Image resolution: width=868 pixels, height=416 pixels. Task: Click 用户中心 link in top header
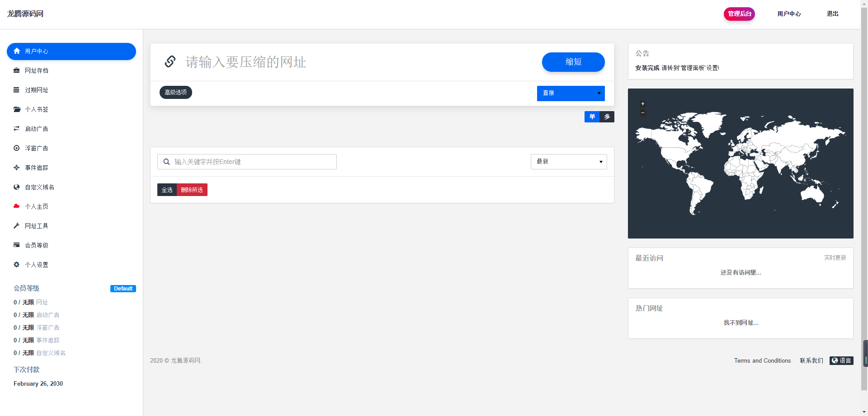pos(789,14)
